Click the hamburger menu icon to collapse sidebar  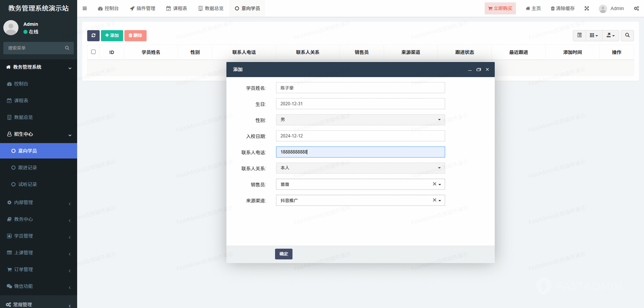click(x=85, y=9)
